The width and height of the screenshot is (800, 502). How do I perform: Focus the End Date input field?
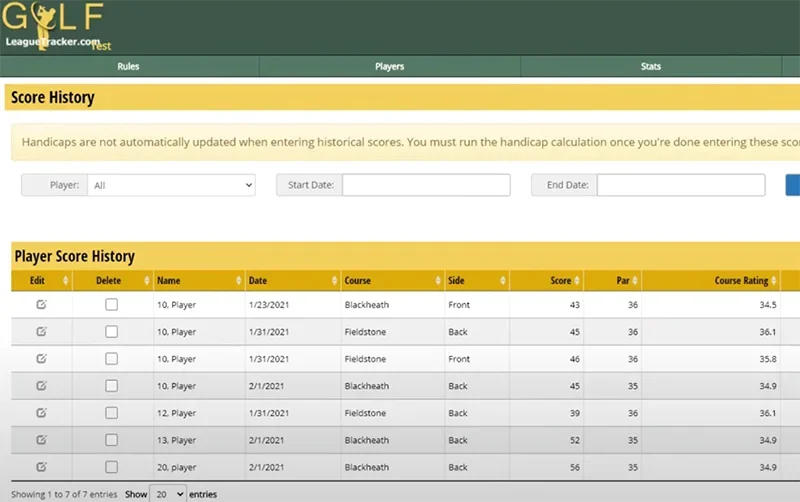point(681,185)
